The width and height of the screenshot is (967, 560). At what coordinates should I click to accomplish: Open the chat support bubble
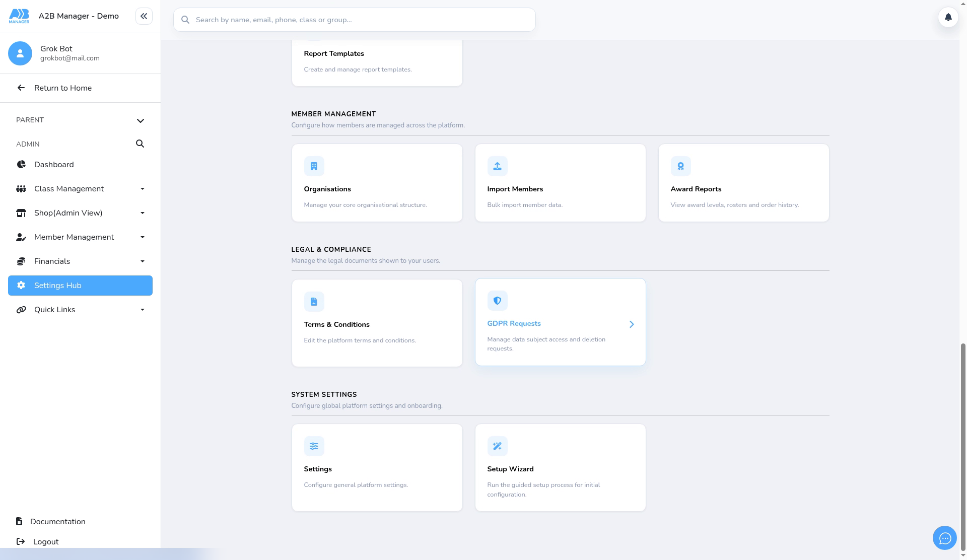(945, 538)
